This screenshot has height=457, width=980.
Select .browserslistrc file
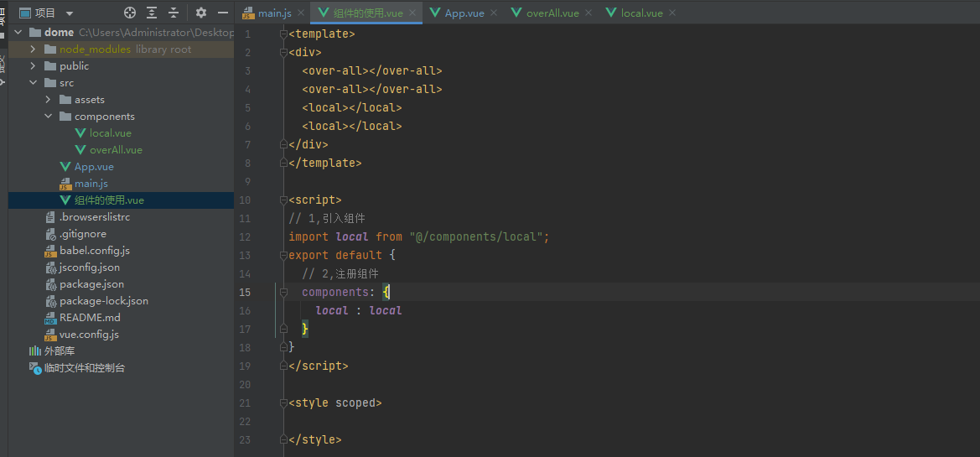95,217
